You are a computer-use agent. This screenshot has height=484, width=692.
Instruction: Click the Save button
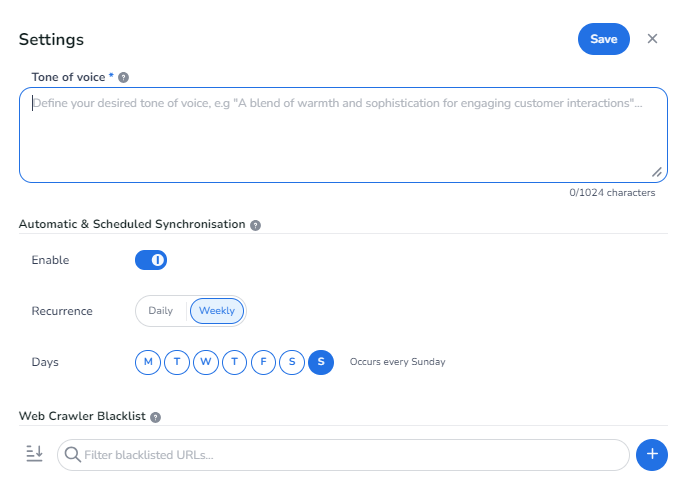click(603, 39)
